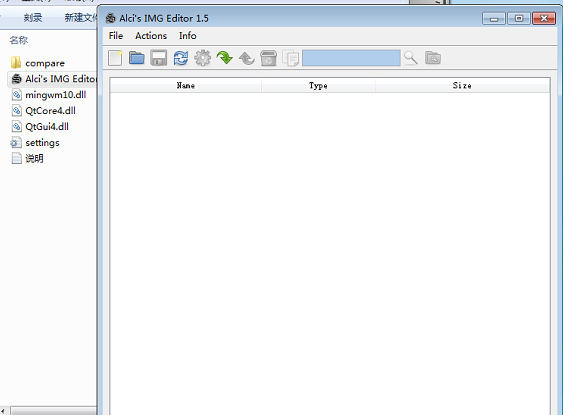
Task: Sort list by Size column header
Action: pyautogui.click(x=462, y=85)
